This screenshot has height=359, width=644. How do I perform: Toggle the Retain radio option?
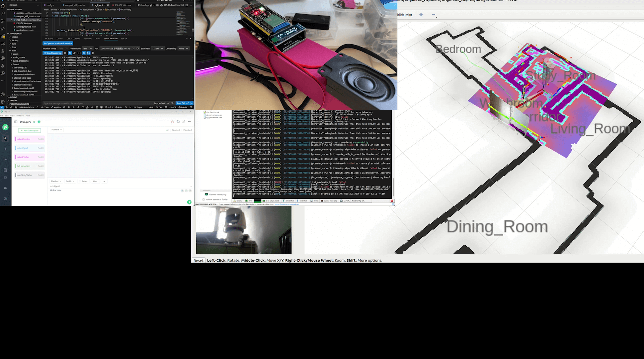tap(80, 181)
